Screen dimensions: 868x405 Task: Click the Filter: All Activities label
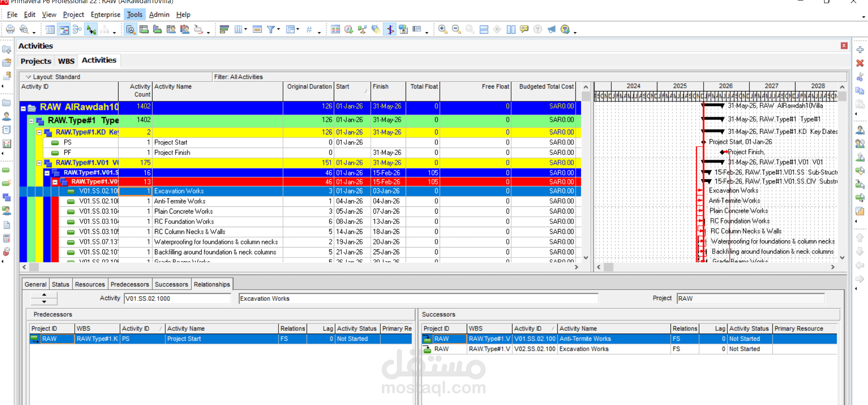[x=239, y=77]
